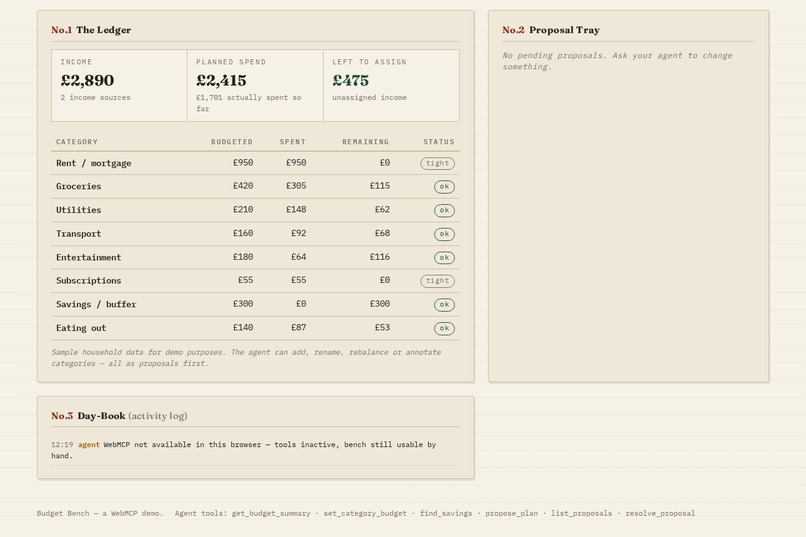Click Groceries spent value £305
This screenshot has width=806, height=537.
pos(296,186)
